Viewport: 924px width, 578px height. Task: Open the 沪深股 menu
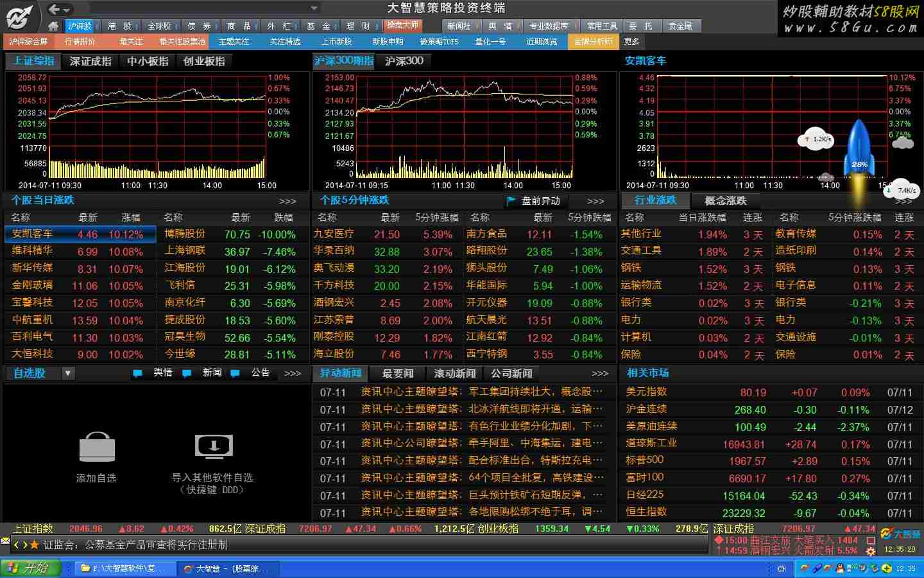(80, 26)
